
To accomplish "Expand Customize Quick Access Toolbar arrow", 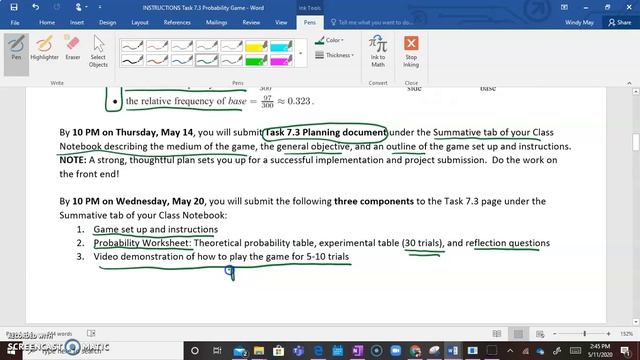I will point(100,7).
